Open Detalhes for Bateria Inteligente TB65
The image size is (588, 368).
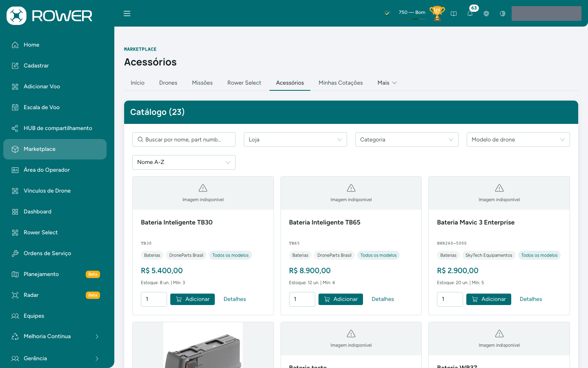[383, 299]
